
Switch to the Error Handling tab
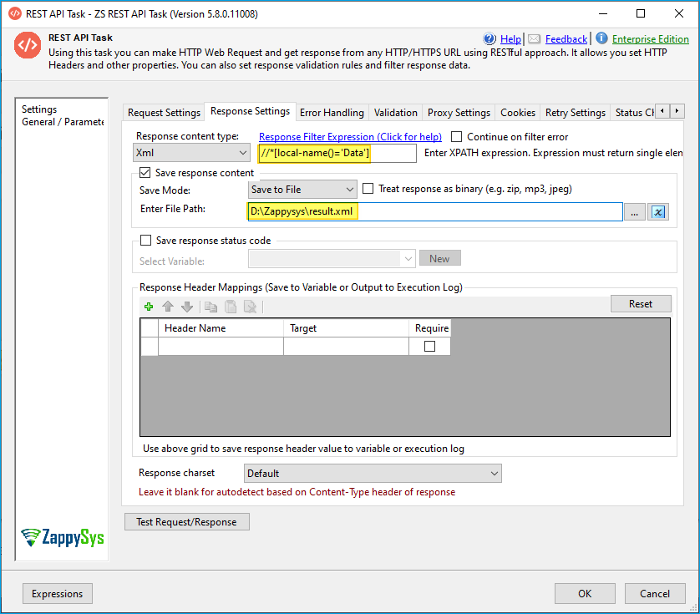click(332, 112)
